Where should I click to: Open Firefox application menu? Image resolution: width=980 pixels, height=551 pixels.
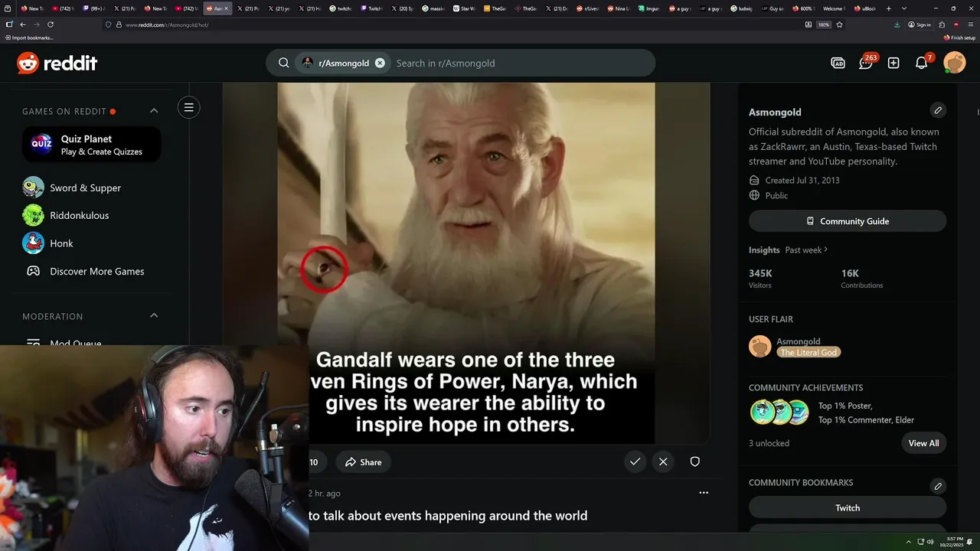tap(969, 24)
